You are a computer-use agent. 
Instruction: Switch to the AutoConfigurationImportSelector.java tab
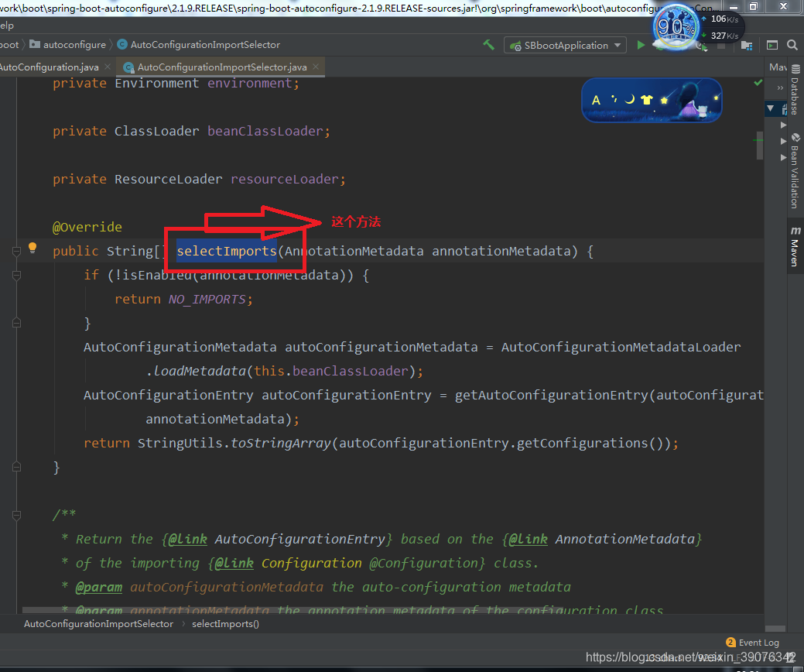[x=221, y=67]
